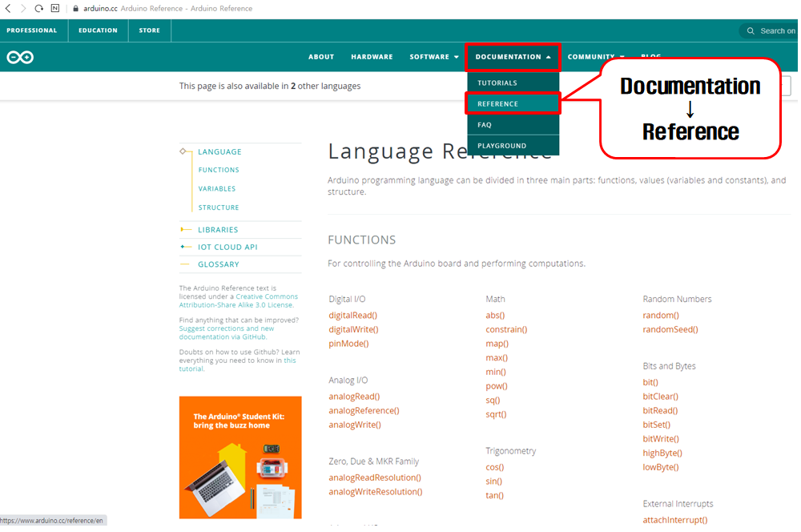Viewport: 801px width, 532px height.
Task: Open the analogWriteResolution() reference
Action: (376, 492)
